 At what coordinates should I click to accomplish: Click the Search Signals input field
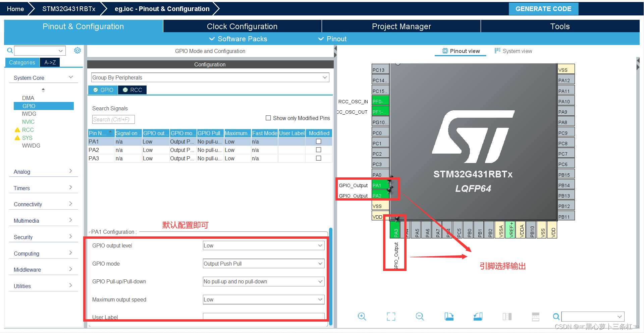113,119
